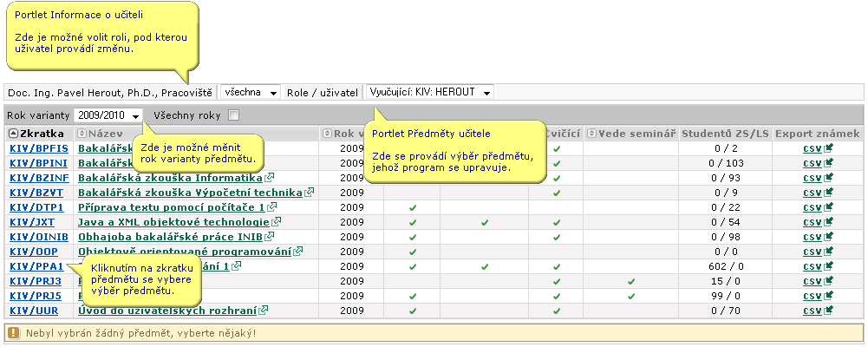868x347 pixels.
Task: Export CSV grades for KIV/BPFIS row
Action: coord(818,148)
